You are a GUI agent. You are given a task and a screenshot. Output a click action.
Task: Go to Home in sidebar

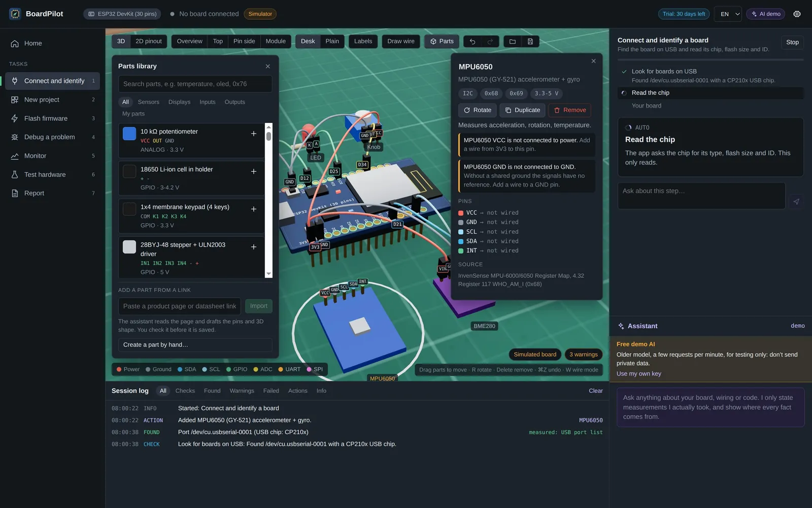click(x=53, y=43)
